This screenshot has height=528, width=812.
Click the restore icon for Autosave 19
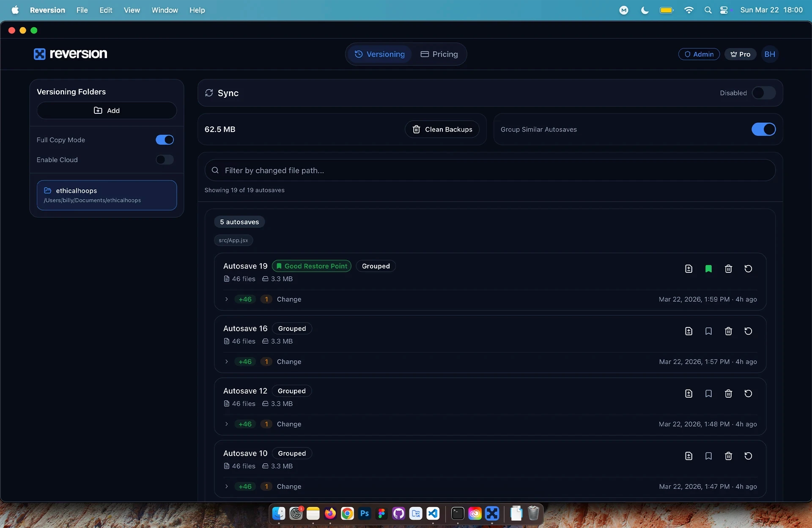[748, 269]
